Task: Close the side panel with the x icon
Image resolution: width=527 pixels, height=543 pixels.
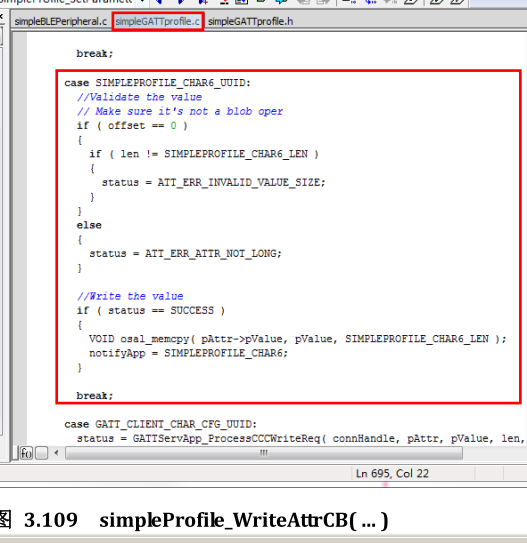Action: [x=1, y=16]
